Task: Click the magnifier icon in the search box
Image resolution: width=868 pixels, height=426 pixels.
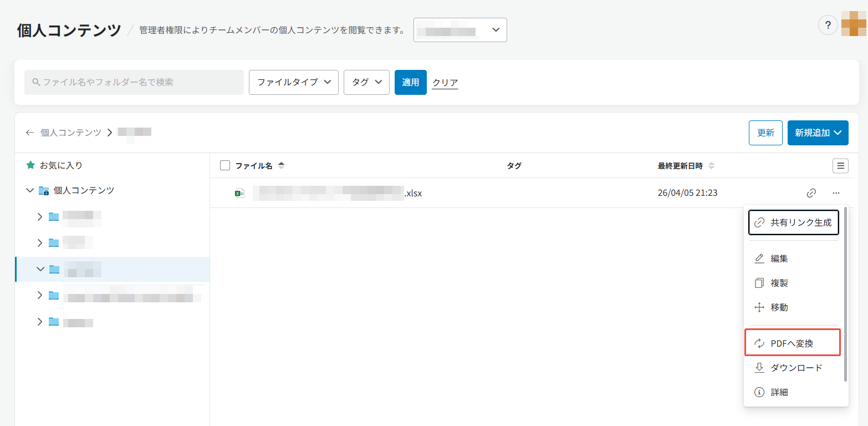Action: point(36,82)
